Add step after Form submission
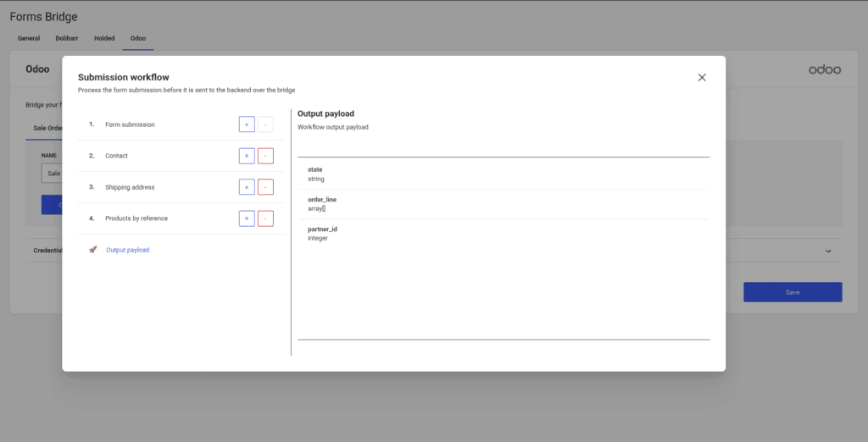Image resolution: width=868 pixels, height=442 pixels. coord(247,124)
